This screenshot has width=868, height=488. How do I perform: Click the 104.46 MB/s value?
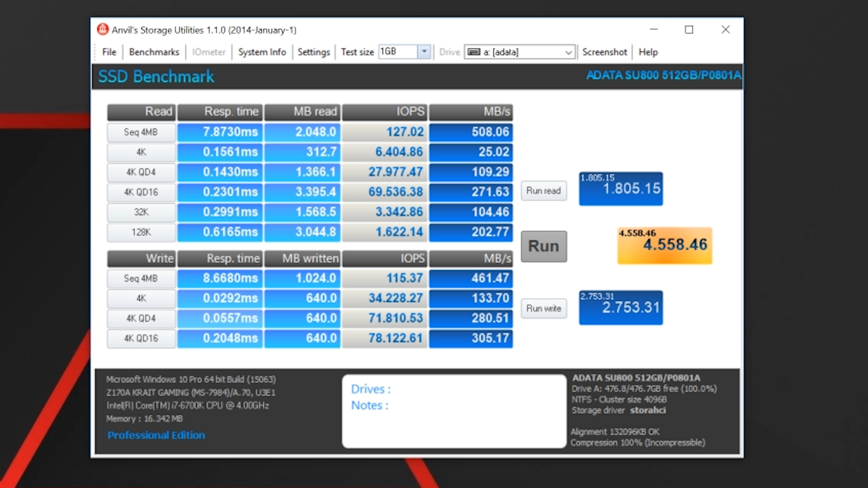[471, 212]
